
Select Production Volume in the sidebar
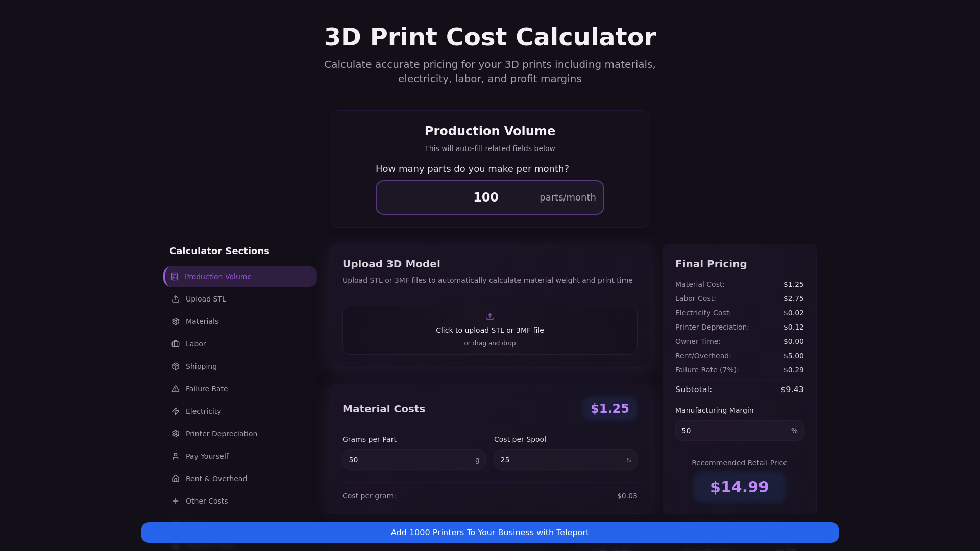(x=218, y=277)
